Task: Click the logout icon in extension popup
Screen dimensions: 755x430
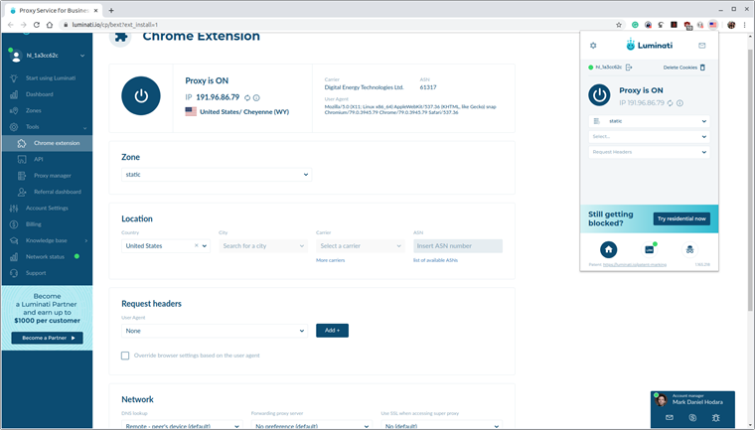Action: tap(629, 67)
